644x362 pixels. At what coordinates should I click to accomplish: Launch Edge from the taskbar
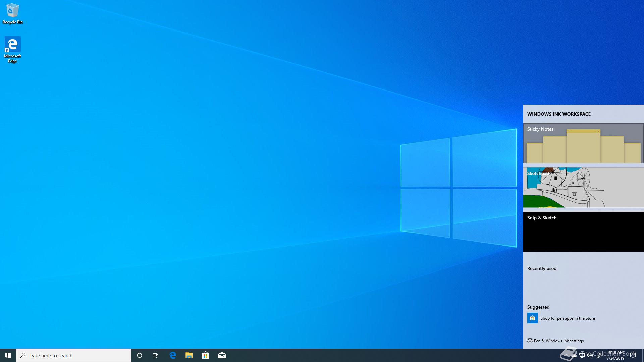(x=173, y=355)
